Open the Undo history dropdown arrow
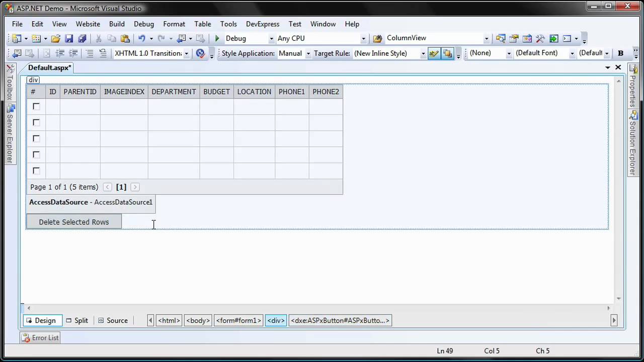This screenshot has height=362, width=644. [x=150, y=38]
